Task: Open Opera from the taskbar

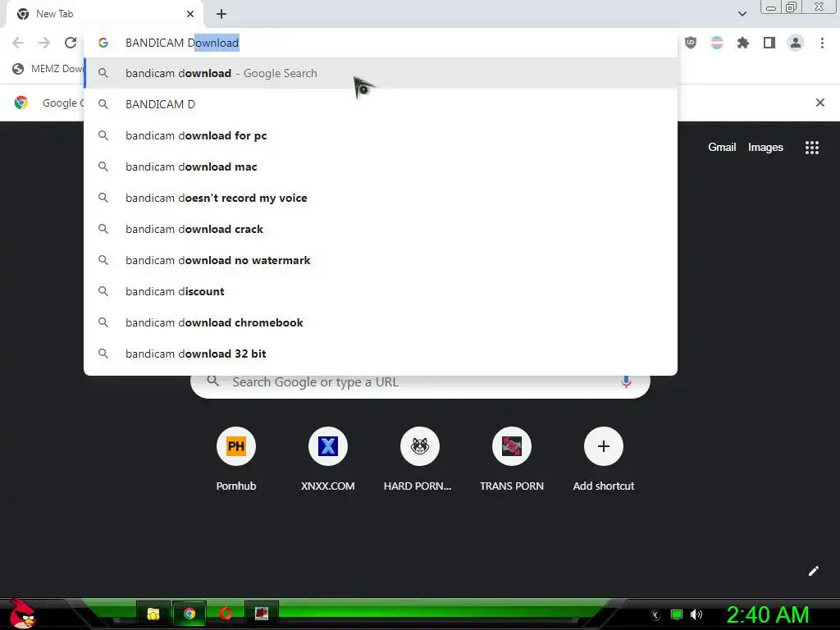Action: [226, 614]
